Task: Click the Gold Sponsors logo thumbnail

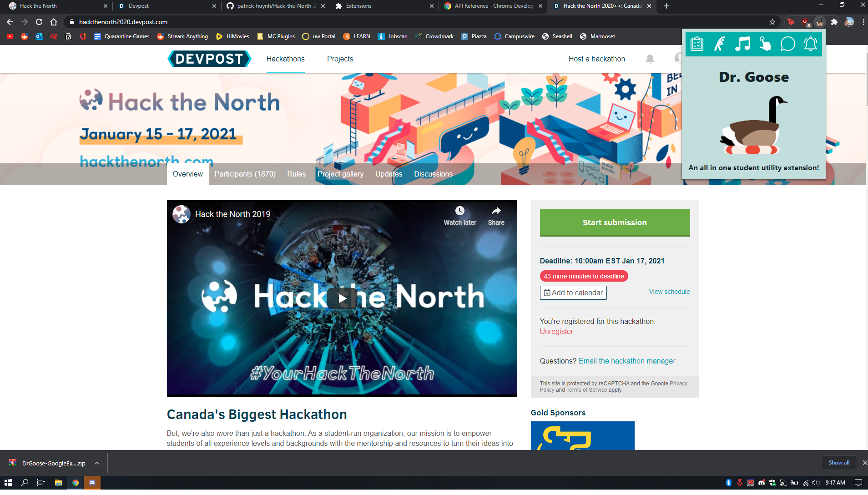Action: [583, 435]
